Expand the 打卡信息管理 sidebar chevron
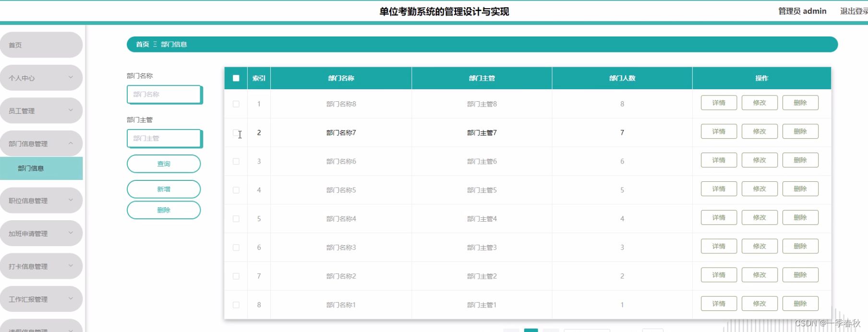868x332 pixels. tap(71, 266)
